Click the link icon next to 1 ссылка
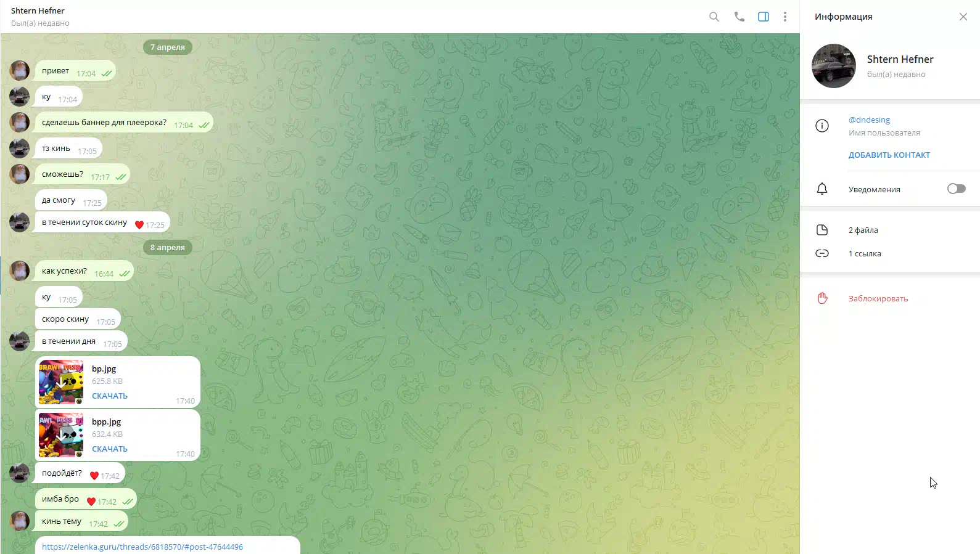980x554 pixels. pos(821,253)
